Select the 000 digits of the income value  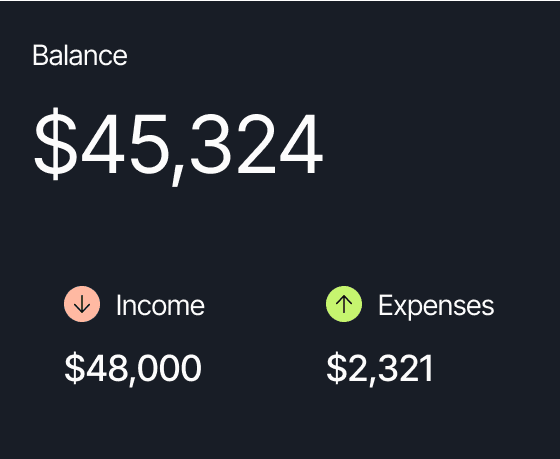point(169,368)
